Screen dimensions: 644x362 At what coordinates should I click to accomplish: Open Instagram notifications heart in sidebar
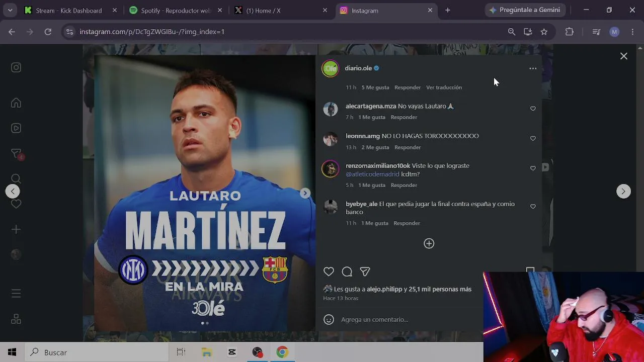tap(16, 204)
